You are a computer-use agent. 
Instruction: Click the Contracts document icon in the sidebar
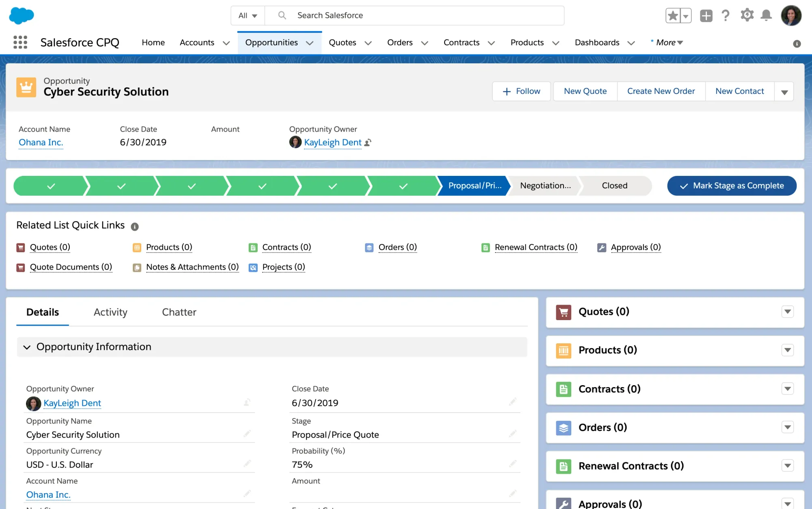[564, 389]
